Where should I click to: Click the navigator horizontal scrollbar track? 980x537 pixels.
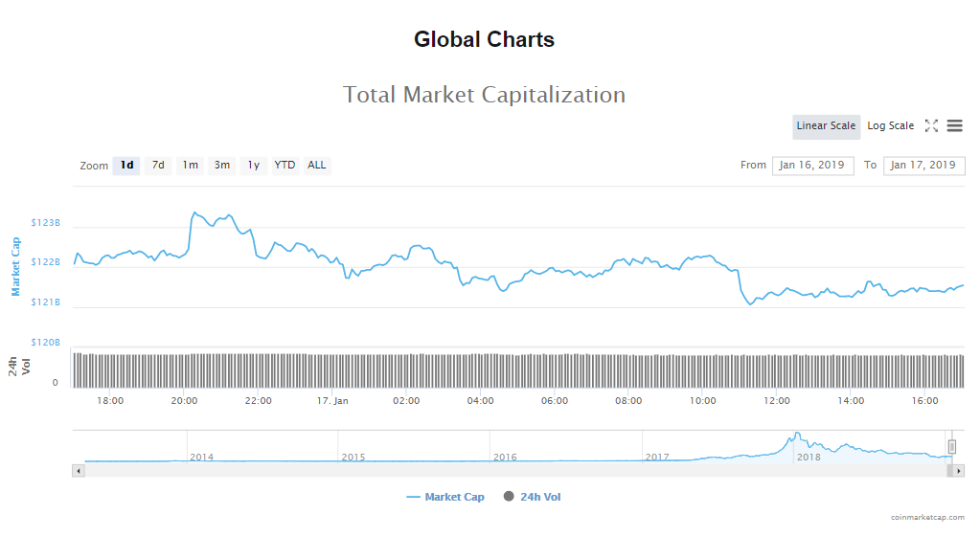(x=479, y=471)
